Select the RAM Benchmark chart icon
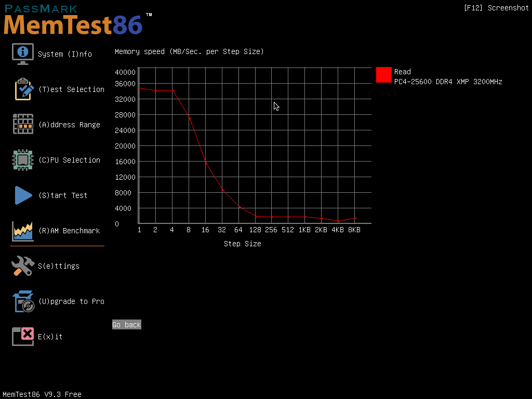Viewport: 532px width, 399px height. pyautogui.click(x=23, y=231)
